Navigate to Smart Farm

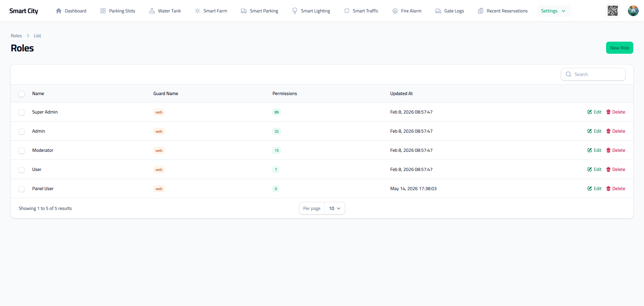point(211,11)
